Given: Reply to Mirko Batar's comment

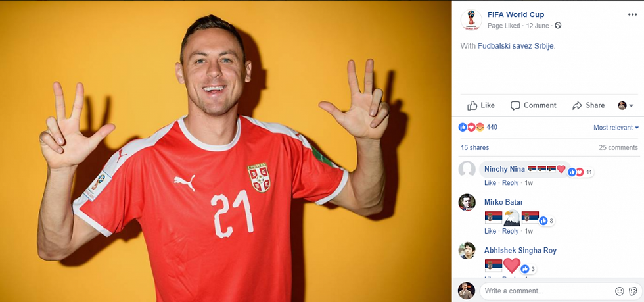Looking at the screenshot, I should tap(510, 231).
